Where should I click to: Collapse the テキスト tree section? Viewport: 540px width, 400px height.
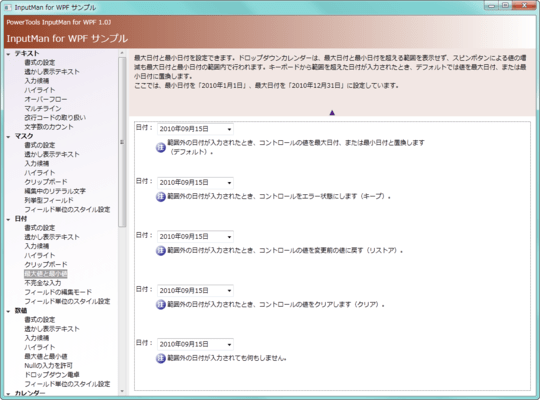[x=8, y=54]
